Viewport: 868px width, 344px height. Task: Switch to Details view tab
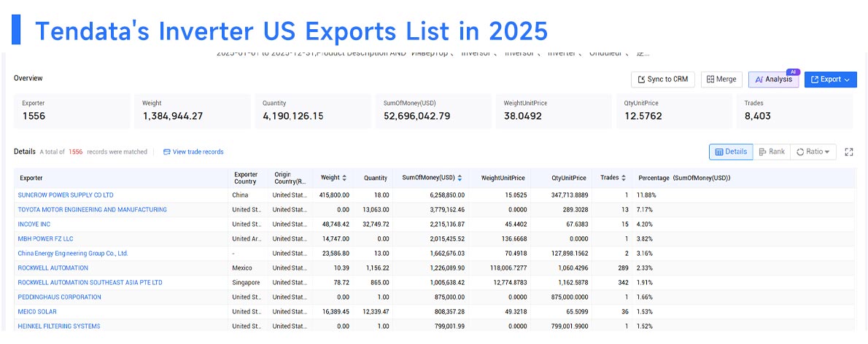[731, 152]
